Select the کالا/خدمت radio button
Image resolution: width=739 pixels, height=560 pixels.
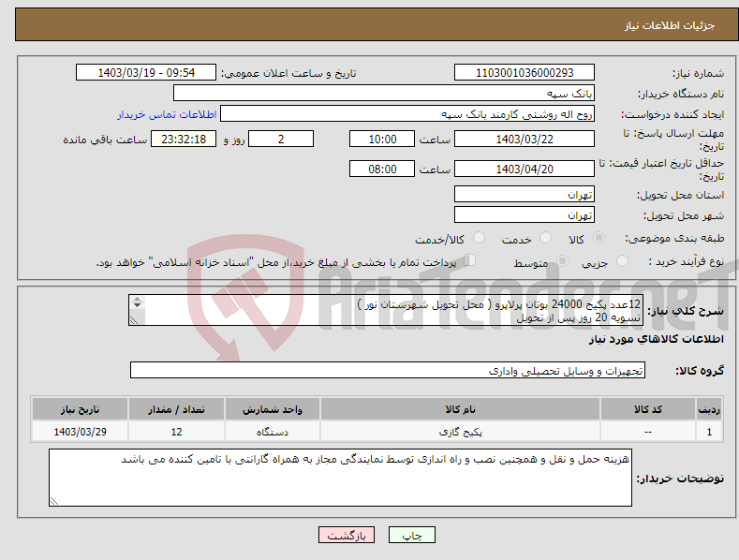click(x=479, y=238)
